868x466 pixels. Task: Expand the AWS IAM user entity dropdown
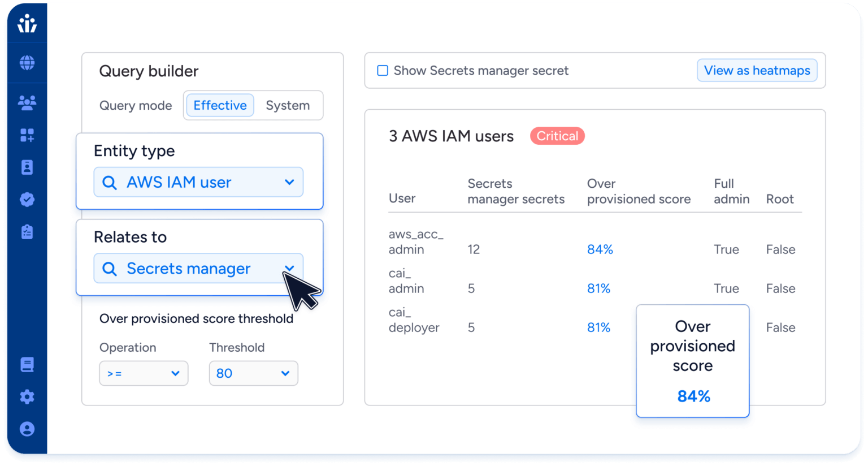(x=198, y=183)
